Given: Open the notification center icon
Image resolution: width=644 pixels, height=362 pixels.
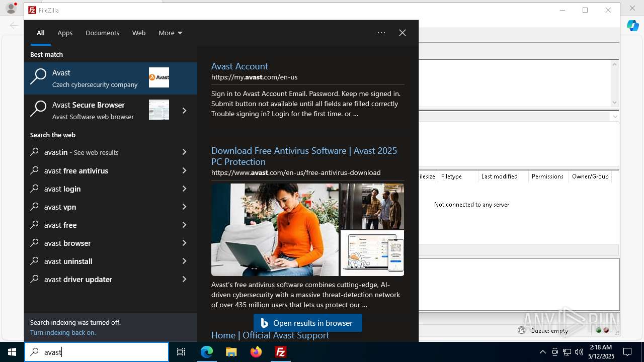Looking at the screenshot, I should click(627, 352).
